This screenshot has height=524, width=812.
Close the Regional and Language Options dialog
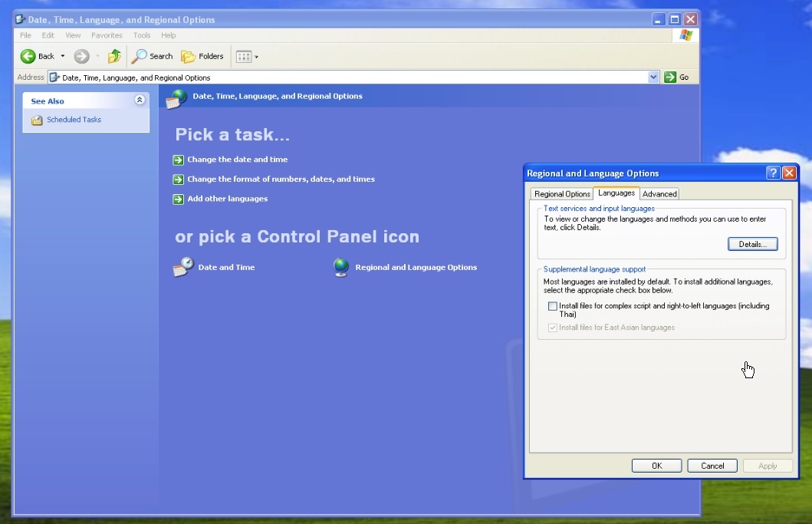tap(789, 173)
